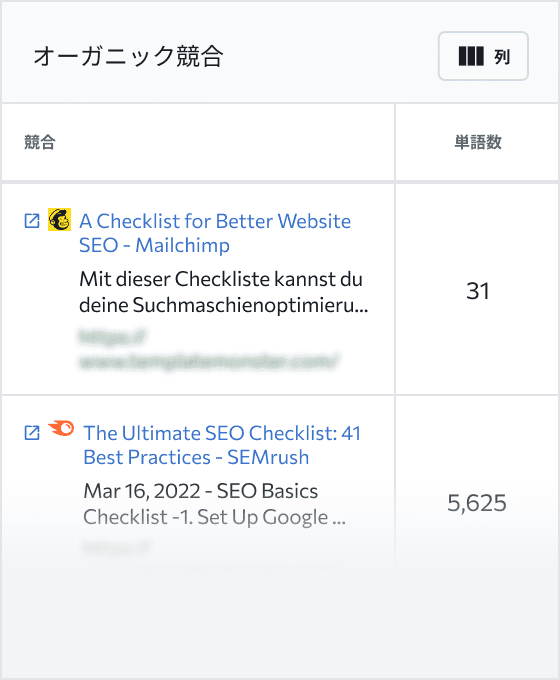Click the truncated 'deine Suchmaschienoptimieru...' text

coord(223,305)
